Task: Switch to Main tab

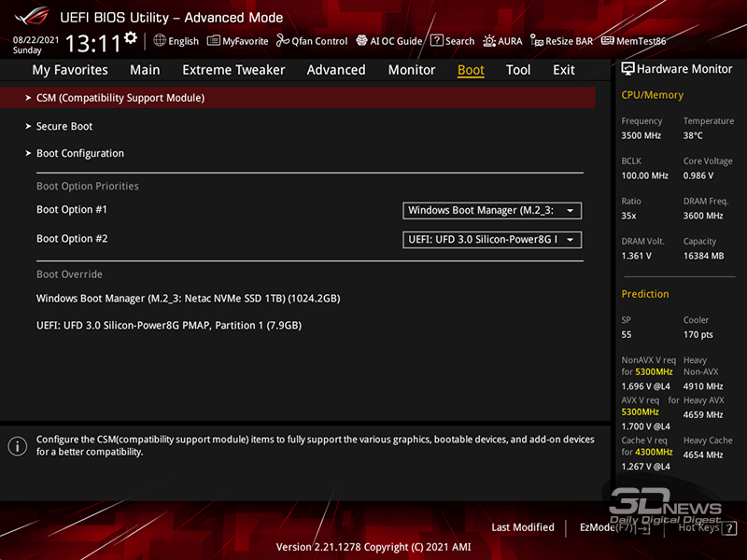Action: click(x=145, y=70)
